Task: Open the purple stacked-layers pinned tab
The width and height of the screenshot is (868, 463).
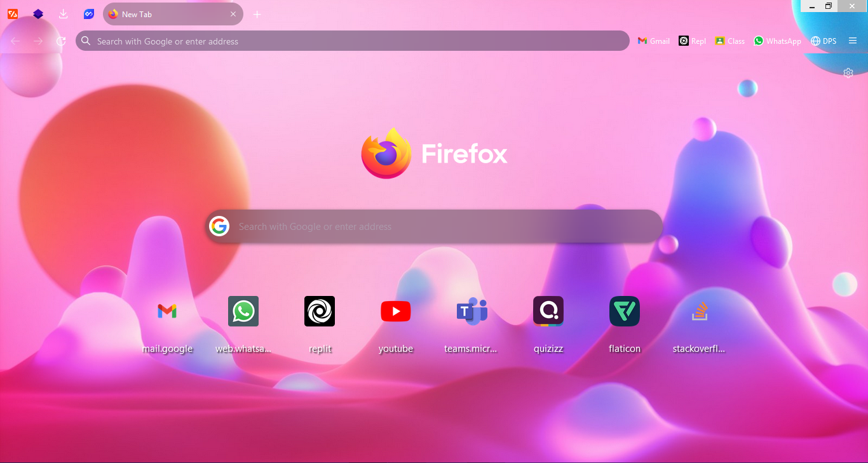Action: coord(38,14)
